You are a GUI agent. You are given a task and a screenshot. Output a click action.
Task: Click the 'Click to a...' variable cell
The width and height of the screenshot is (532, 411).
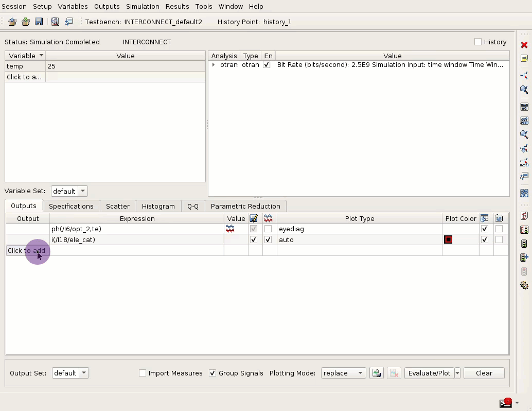(25, 77)
